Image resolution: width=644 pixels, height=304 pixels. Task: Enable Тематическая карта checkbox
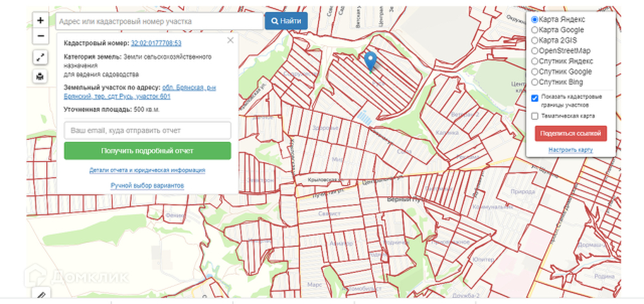[534, 117]
